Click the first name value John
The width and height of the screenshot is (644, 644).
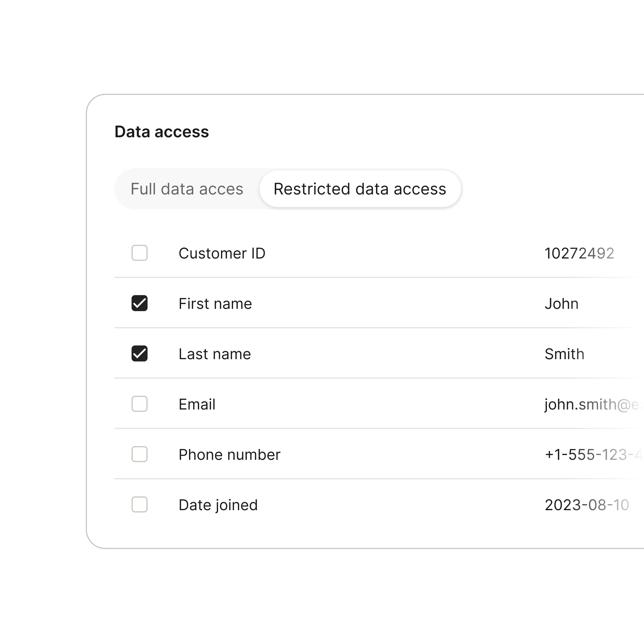click(x=561, y=304)
